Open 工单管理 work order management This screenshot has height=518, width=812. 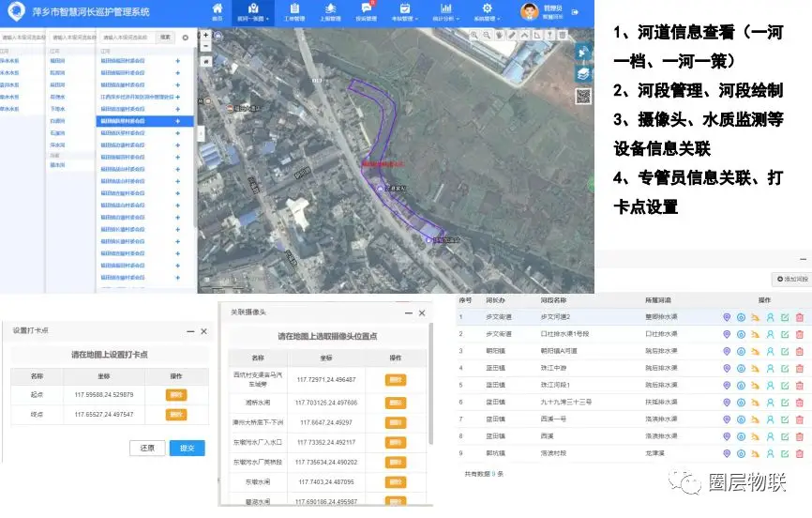[x=294, y=12]
